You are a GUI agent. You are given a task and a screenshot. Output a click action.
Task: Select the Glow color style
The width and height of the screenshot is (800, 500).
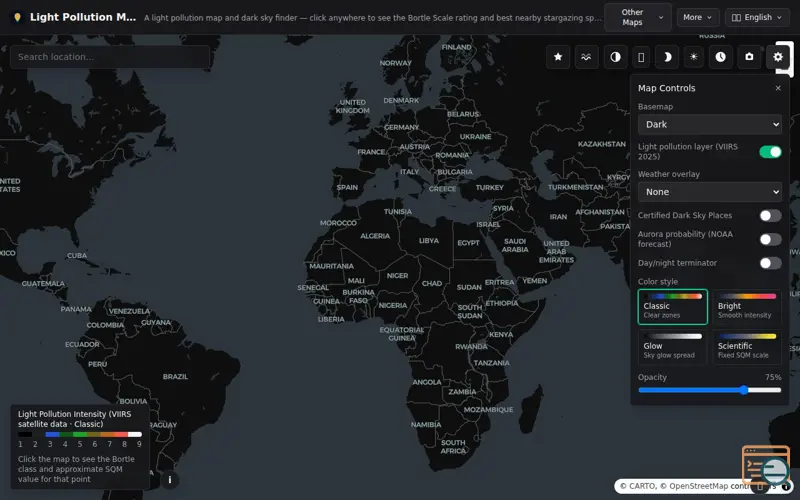coord(672,347)
